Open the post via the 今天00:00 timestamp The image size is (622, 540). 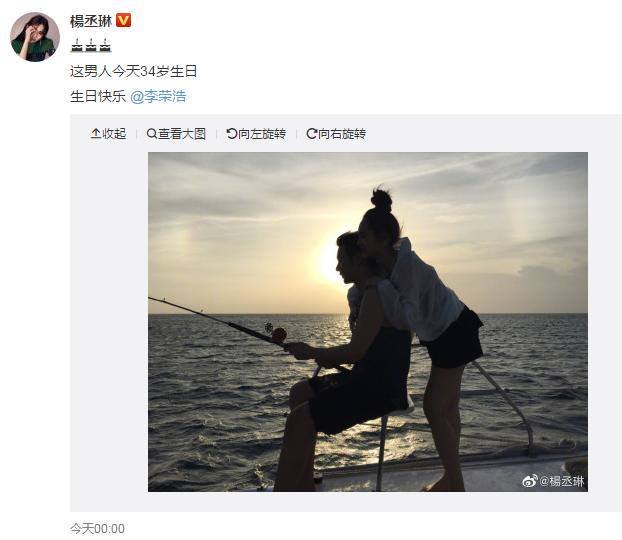point(97,528)
